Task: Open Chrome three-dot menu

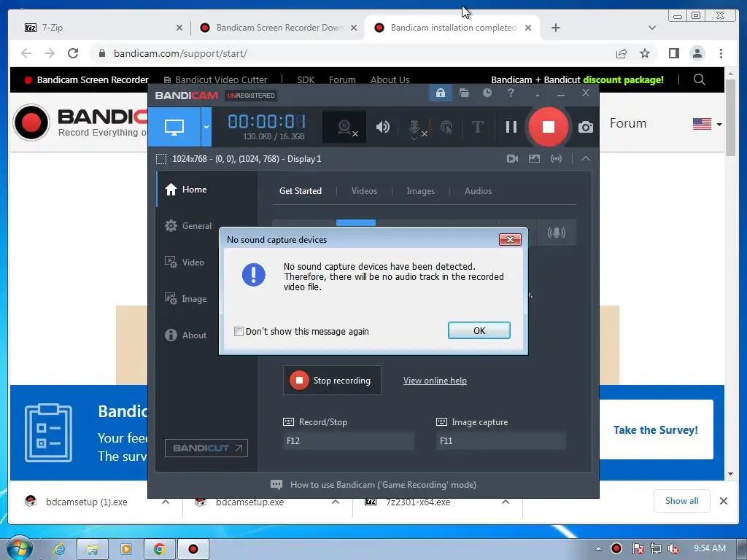Action: (x=721, y=53)
